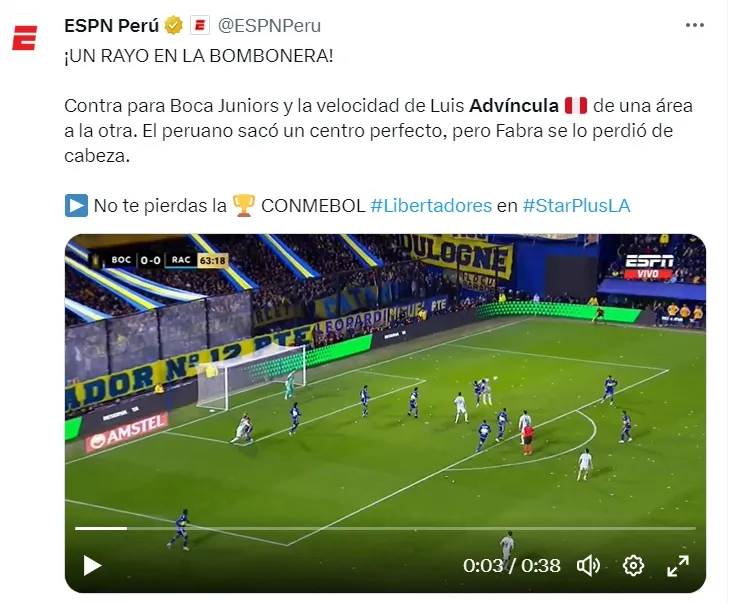Open the ESPN Perú account name
The image size is (737, 603).
111,26
